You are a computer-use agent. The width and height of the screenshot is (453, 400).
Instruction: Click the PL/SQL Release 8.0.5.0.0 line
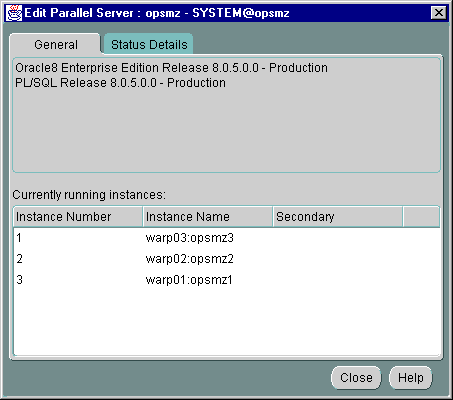pos(120,83)
